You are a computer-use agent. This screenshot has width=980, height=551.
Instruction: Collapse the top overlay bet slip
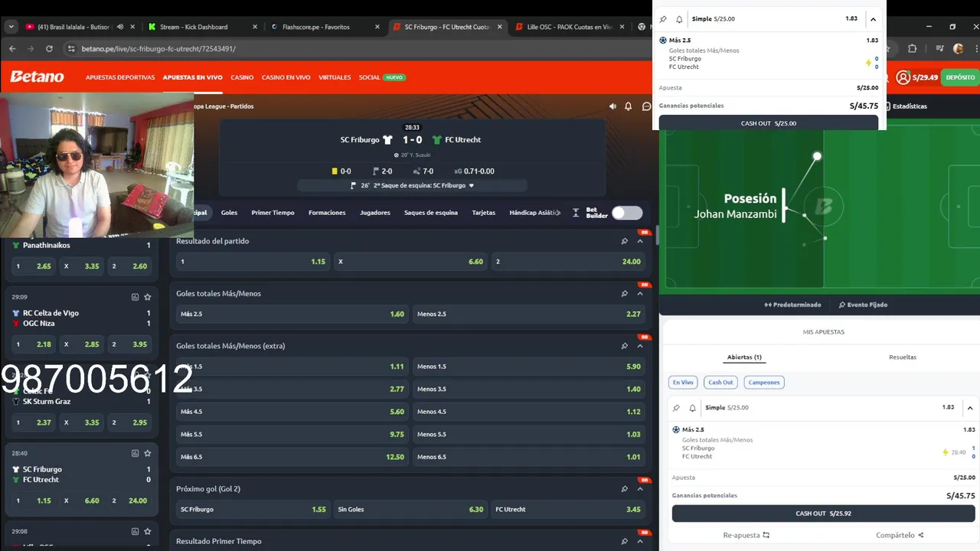pyautogui.click(x=873, y=19)
